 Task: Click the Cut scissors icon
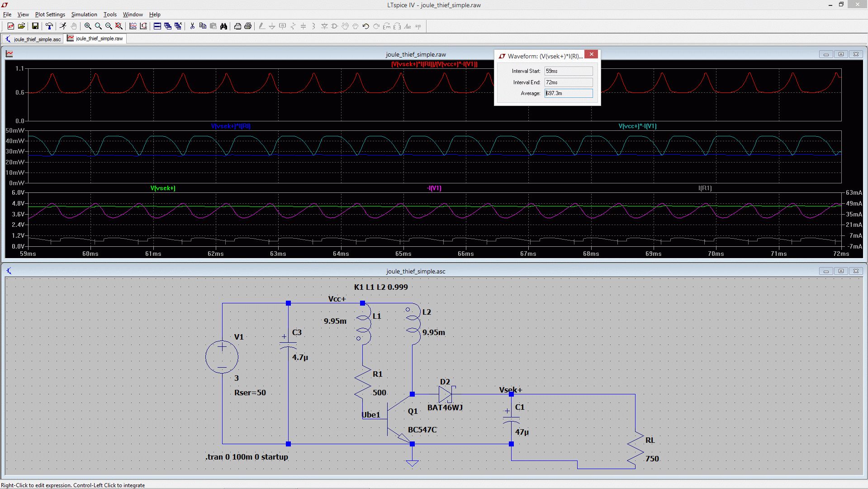coord(192,26)
